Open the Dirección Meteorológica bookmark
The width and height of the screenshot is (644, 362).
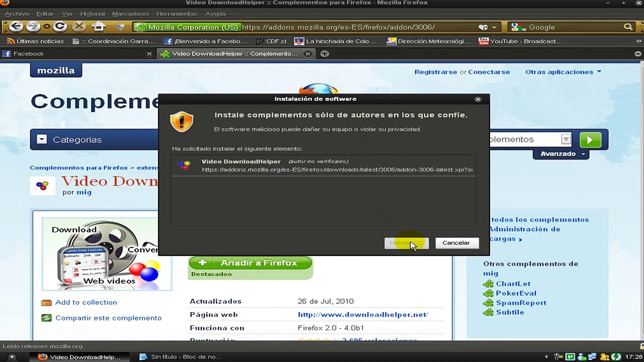[428, 41]
